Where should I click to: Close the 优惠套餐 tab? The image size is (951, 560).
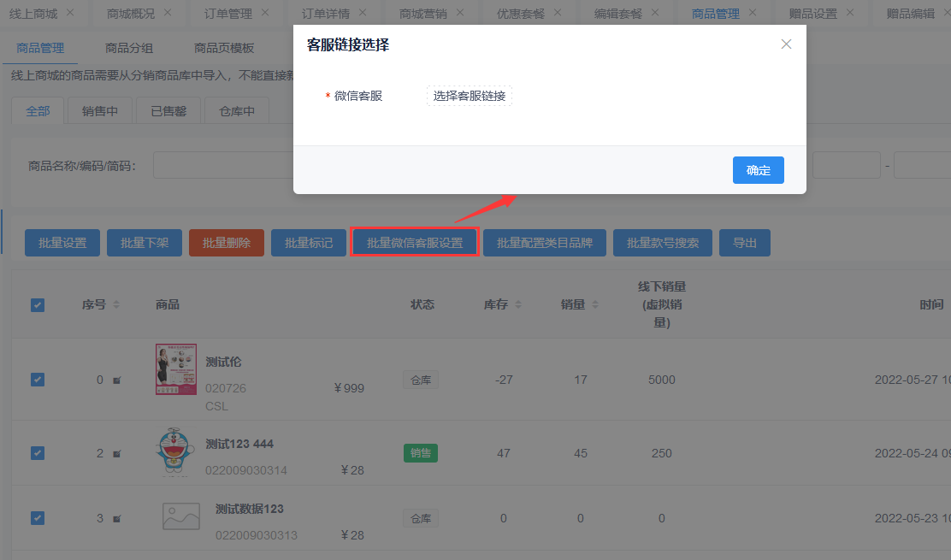click(558, 12)
